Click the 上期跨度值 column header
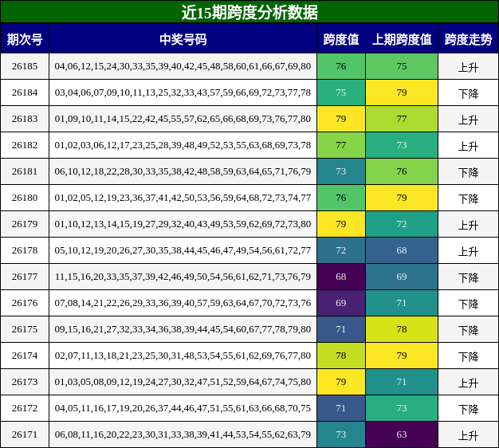This screenshot has width=499, height=448. [402, 39]
